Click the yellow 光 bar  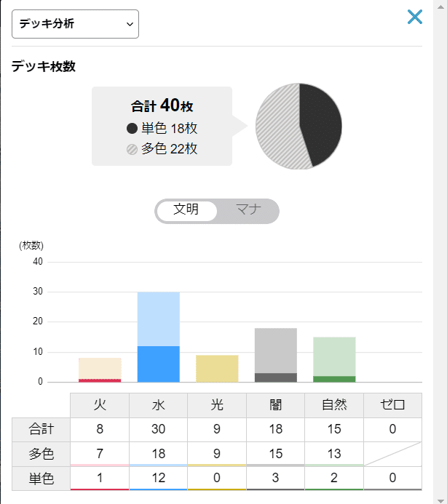click(217, 369)
